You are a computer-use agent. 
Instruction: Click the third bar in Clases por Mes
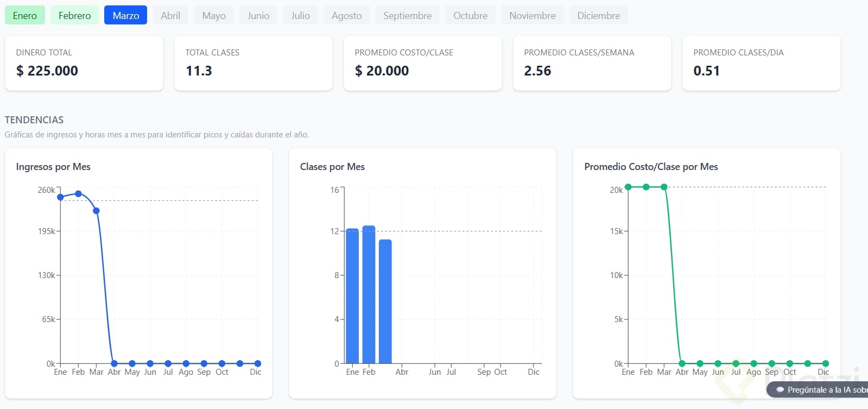point(385,301)
